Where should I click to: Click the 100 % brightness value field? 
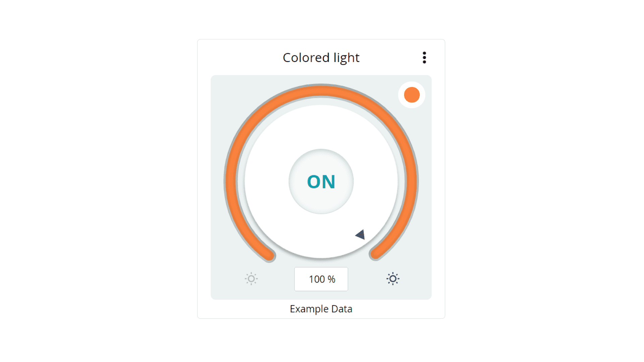coord(321,279)
